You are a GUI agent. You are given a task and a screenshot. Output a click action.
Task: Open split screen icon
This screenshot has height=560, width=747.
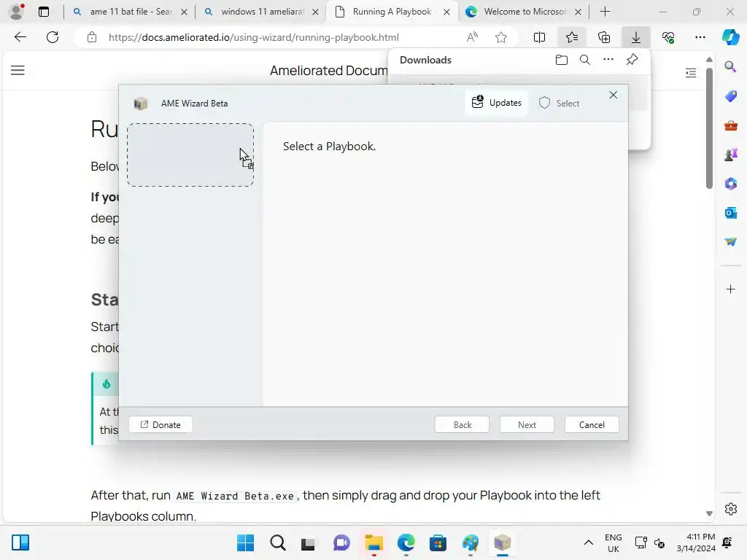(539, 37)
